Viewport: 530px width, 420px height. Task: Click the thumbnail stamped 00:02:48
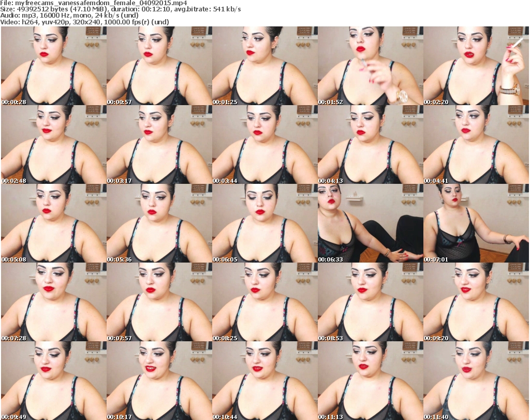coord(54,144)
